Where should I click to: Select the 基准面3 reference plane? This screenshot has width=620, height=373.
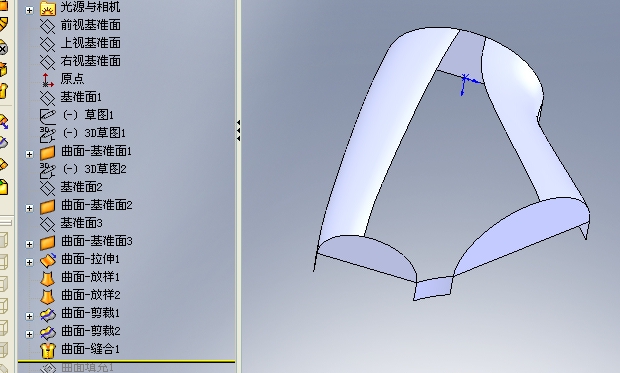[81, 223]
